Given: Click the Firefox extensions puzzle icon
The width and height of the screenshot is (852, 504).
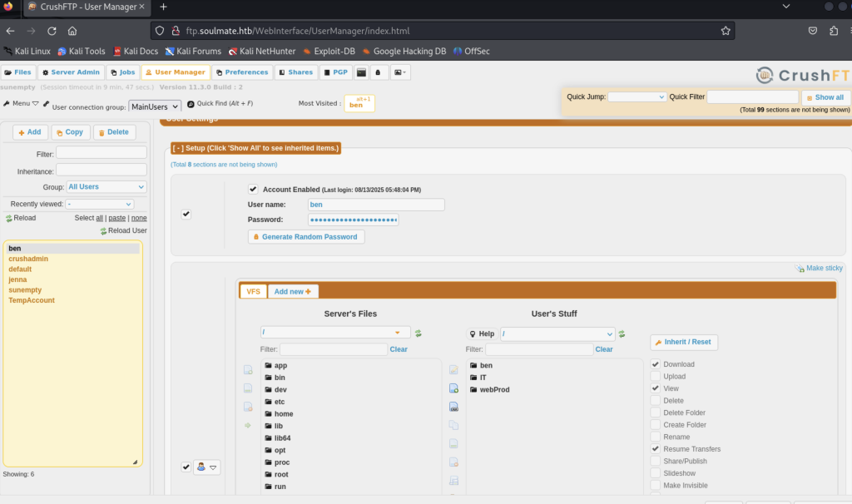Looking at the screenshot, I should [834, 31].
